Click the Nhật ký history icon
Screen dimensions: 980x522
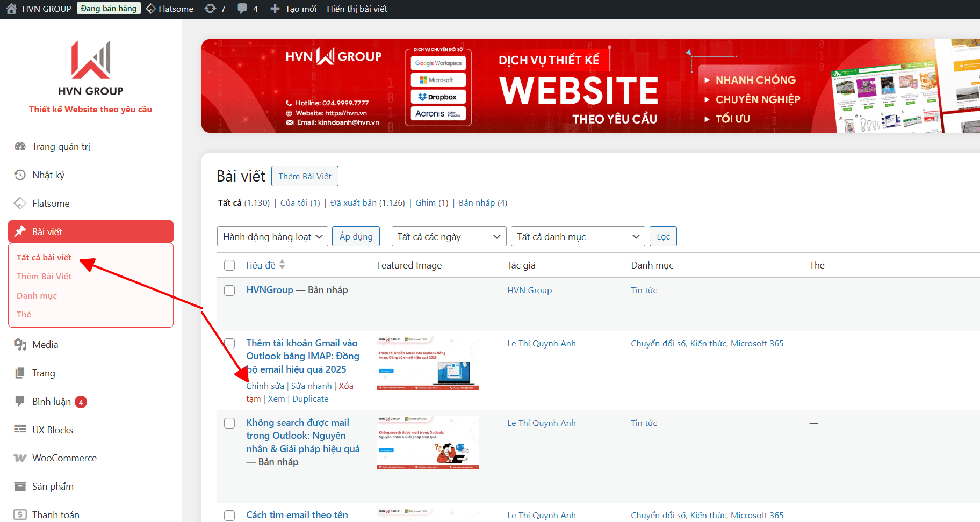[20, 175]
